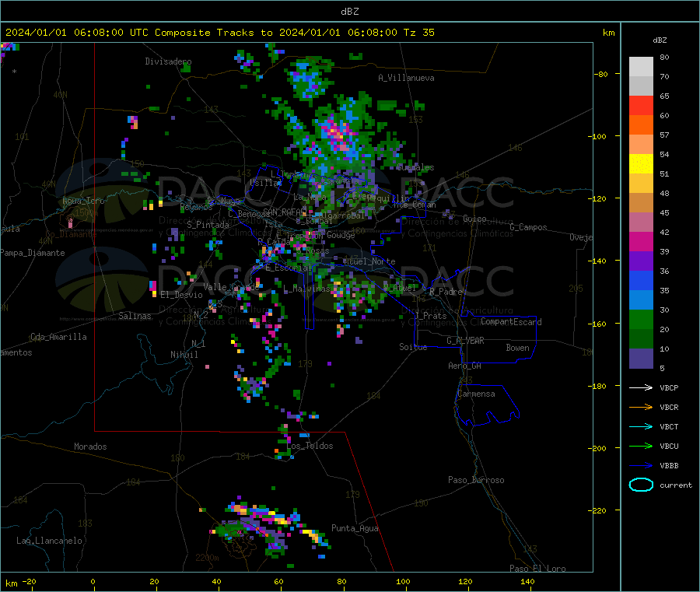Select the bright green 30 dBZ swatch
This screenshot has height=592, width=700.
click(x=641, y=319)
